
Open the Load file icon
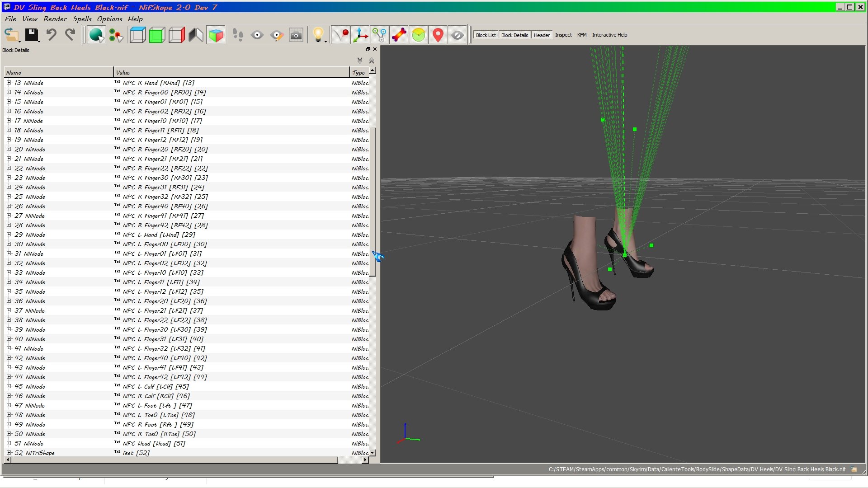11,35
